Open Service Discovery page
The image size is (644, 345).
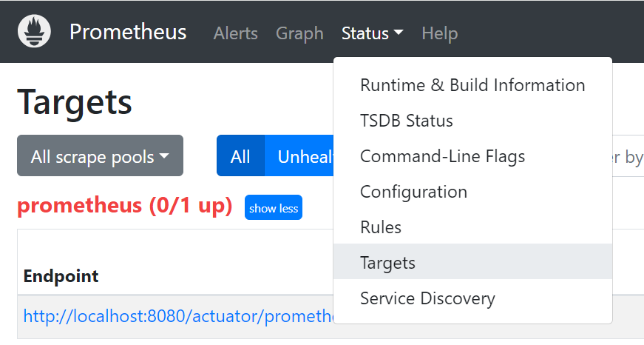[x=472, y=298]
